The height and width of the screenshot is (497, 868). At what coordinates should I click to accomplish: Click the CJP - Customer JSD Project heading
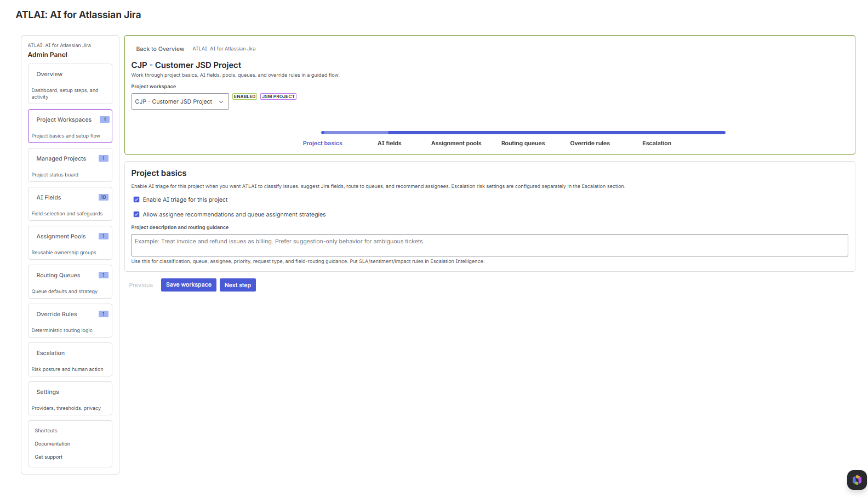[186, 65]
